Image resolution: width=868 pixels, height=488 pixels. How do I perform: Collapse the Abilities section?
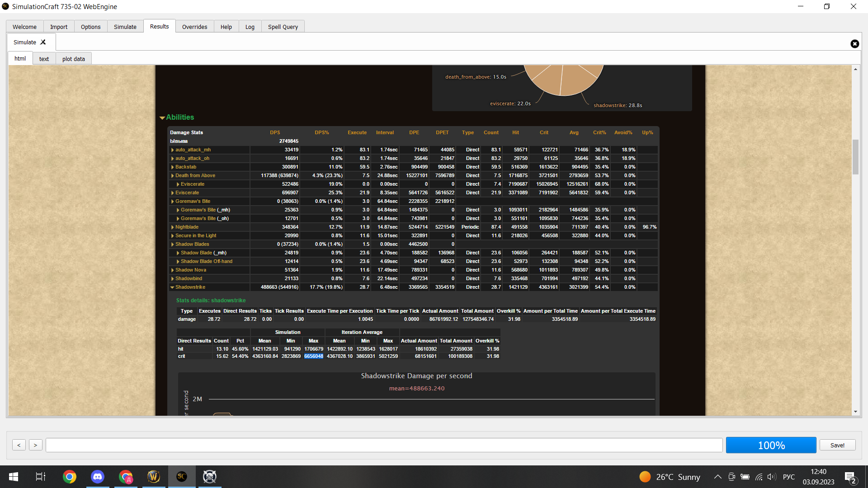coord(162,117)
